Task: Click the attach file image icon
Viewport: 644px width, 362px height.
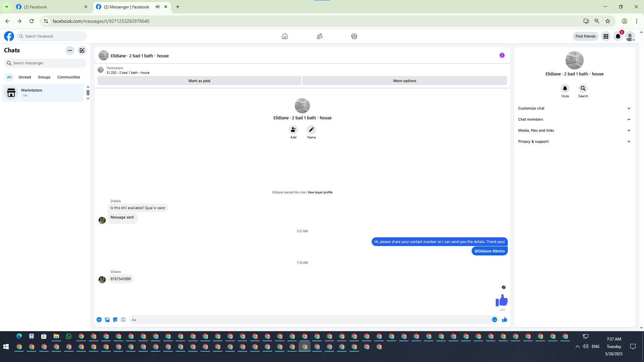Action: point(107,320)
